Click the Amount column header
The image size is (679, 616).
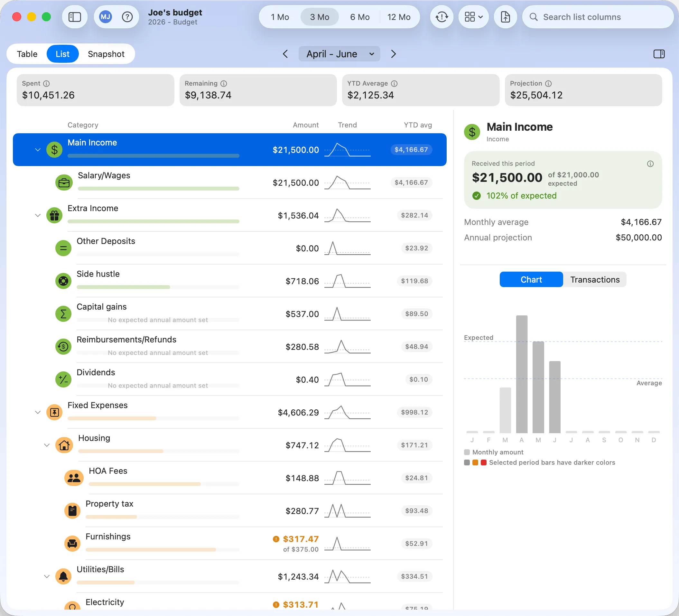pos(305,125)
